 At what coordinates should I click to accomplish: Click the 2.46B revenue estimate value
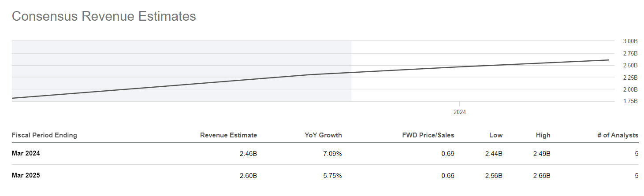[248, 154]
